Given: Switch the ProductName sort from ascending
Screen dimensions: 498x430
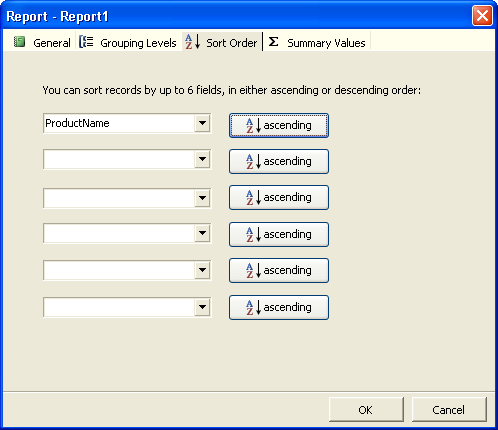Looking at the screenshot, I should pyautogui.click(x=279, y=125).
